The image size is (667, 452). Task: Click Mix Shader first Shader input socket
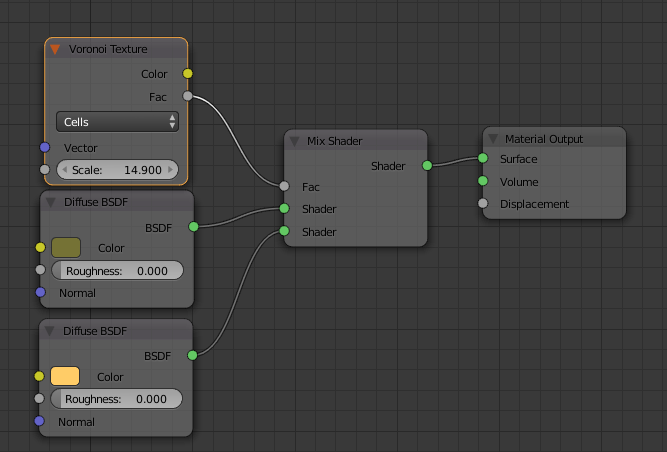285,208
